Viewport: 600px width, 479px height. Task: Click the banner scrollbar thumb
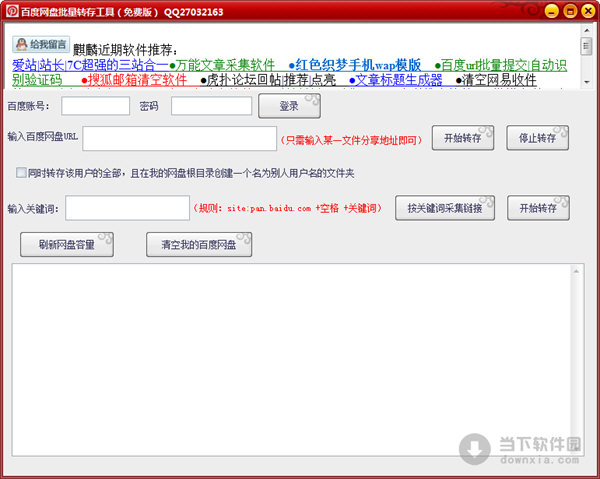586,47
